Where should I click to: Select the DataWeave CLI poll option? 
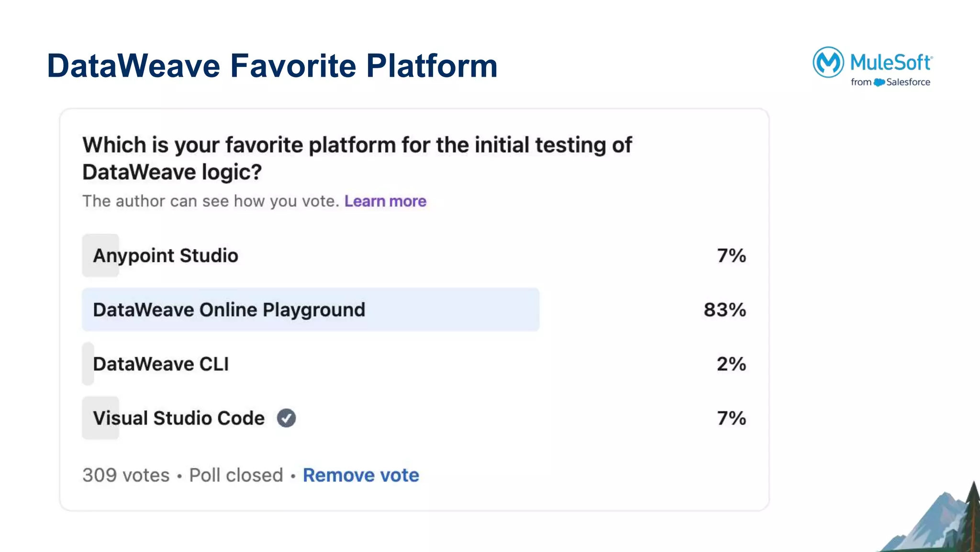click(161, 364)
